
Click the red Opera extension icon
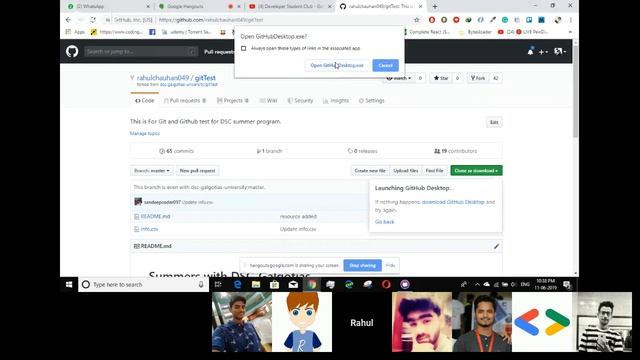click(432, 20)
